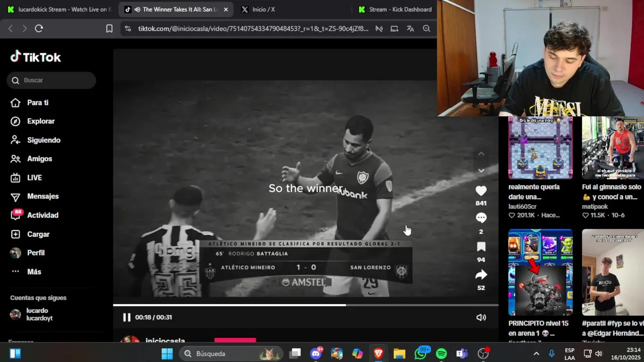Open Discord from the taskbar
This screenshot has height=362, width=644.
pyautogui.click(x=316, y=354)
